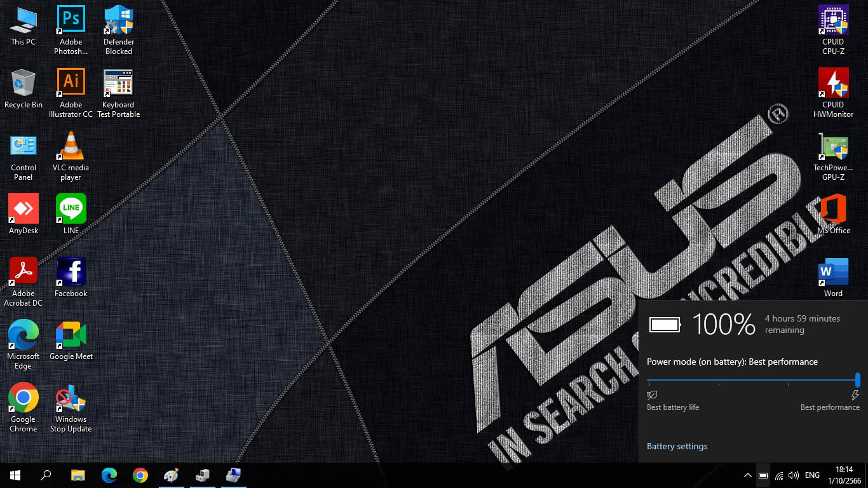Open the Control Panel desktop icon
Viewport: 868px width, 488px height.
click(x=24, y=156)
